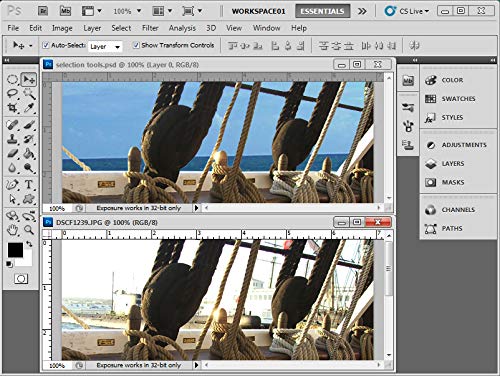Open the Clone Source panel icon in dock
Viewport: 500px width, 376px height.
click(408, 145)
